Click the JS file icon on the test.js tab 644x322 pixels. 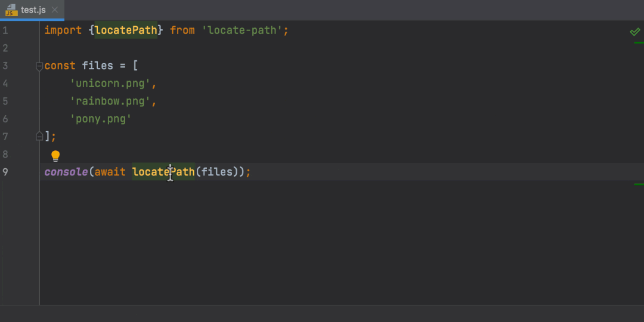(x=11, y=10)
